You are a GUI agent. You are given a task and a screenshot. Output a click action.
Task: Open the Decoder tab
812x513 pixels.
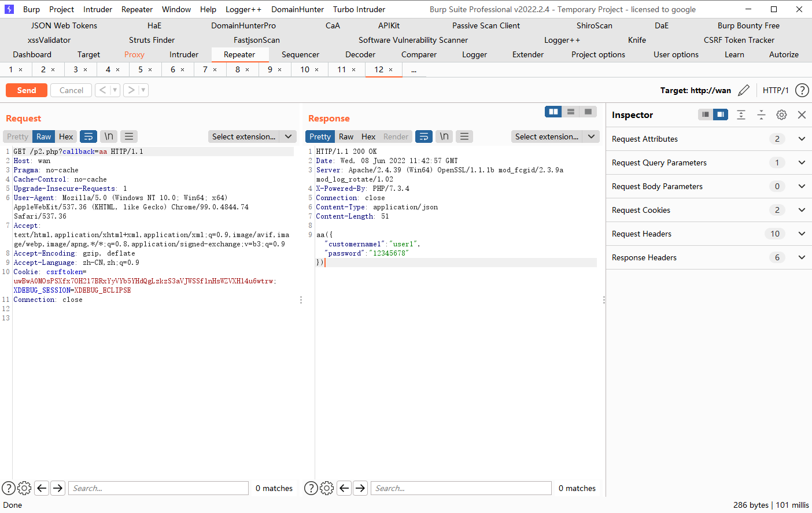coord(360,54)
